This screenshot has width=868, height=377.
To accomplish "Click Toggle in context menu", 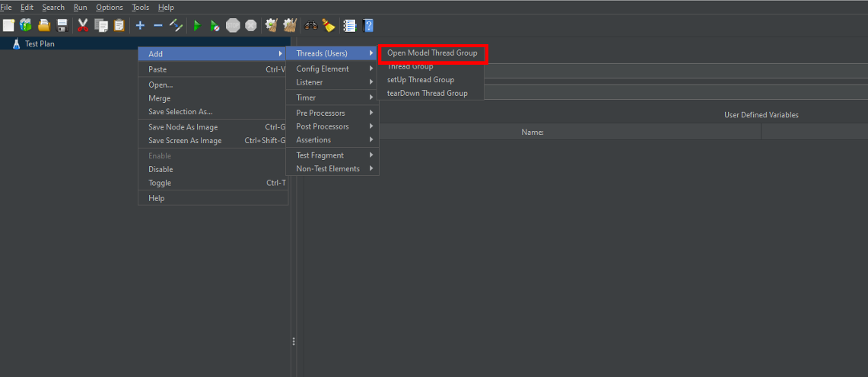I will click(213, 183).
